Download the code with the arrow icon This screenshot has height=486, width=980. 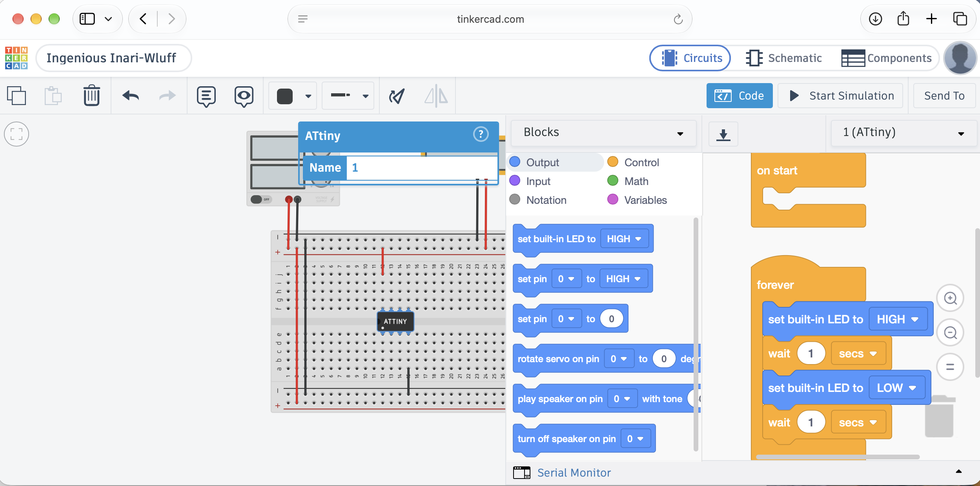click(x=723, y=134)
